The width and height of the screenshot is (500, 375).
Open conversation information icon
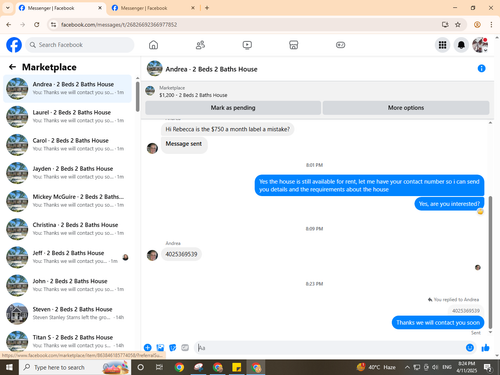pyautogui.click(x=481, y=68)
